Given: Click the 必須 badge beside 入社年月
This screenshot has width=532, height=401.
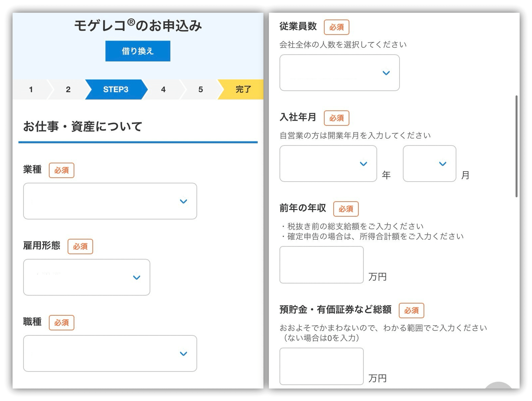Looking at the screenshot, I should point(336,118).
